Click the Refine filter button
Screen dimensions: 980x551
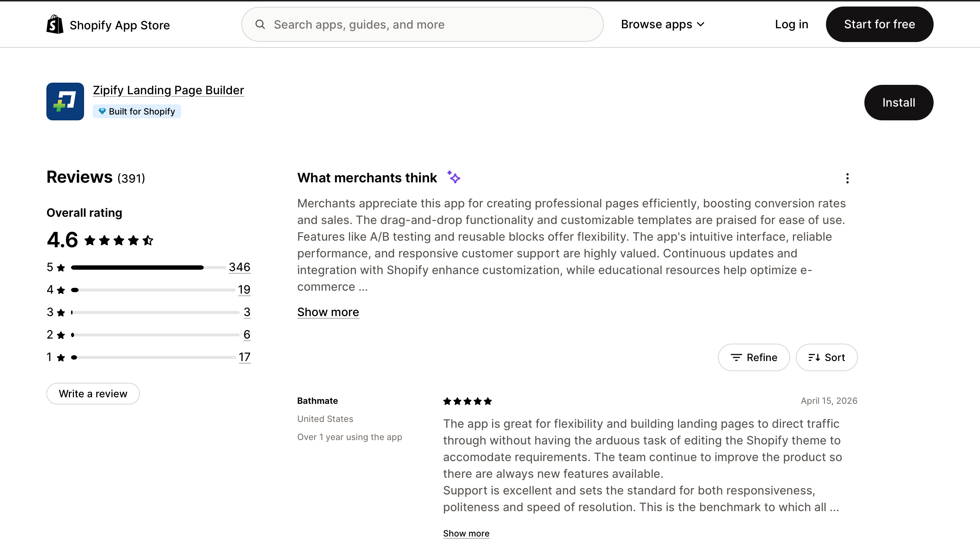click(753, 357)
